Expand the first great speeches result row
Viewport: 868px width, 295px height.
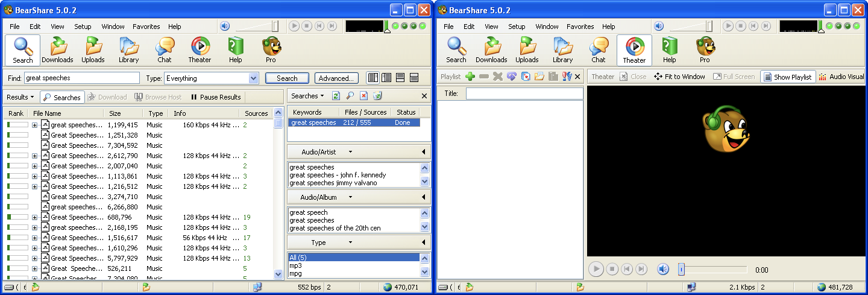(x=35, y=125)
